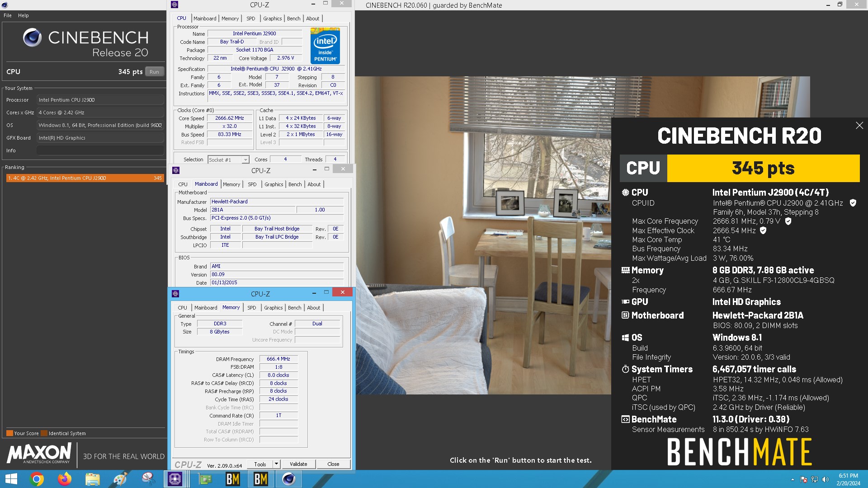Viewport: 868px width, 488px height.
Task: Switch to the Cinebench taskbar icon
Action: click(288, 479)
